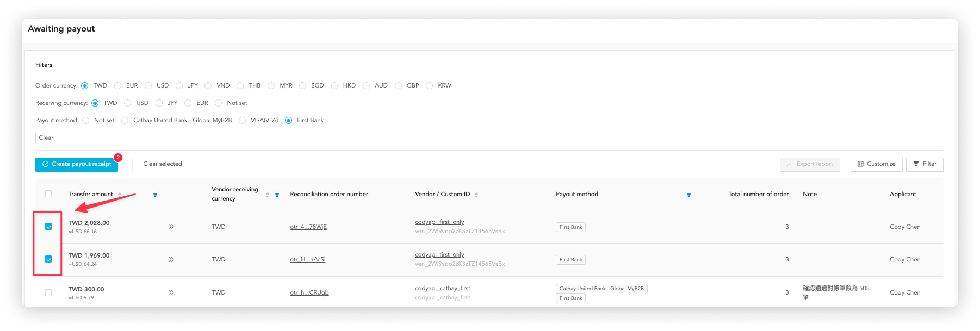The height and width of the screenshot is (331, 980).
Task: Choose GBP order currency
Action: pos(398,86)
